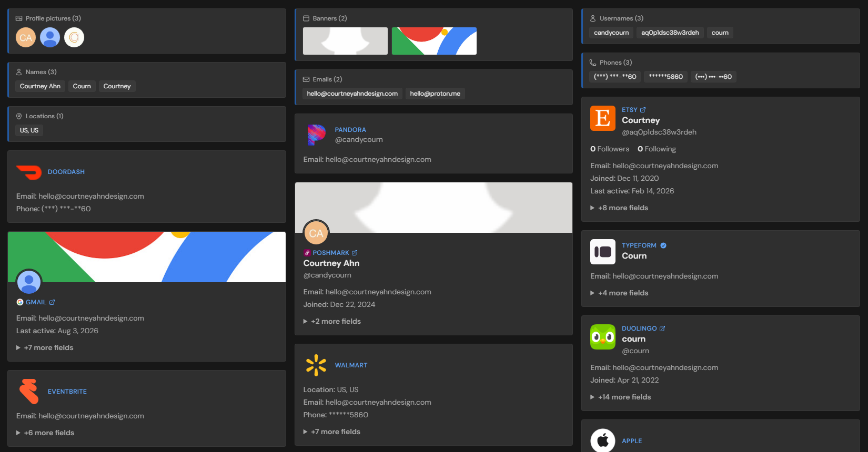Screen dimensions: 868x452
Task: Open the APPLE link
Action: pyautogui.click(x=632, y=441)
